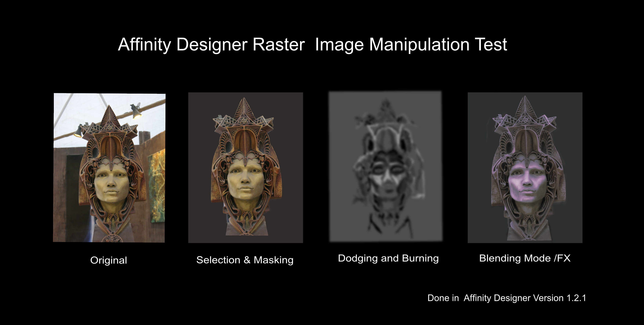
Task: Click the "Original" caption text
Action: (x=109, y=260)
